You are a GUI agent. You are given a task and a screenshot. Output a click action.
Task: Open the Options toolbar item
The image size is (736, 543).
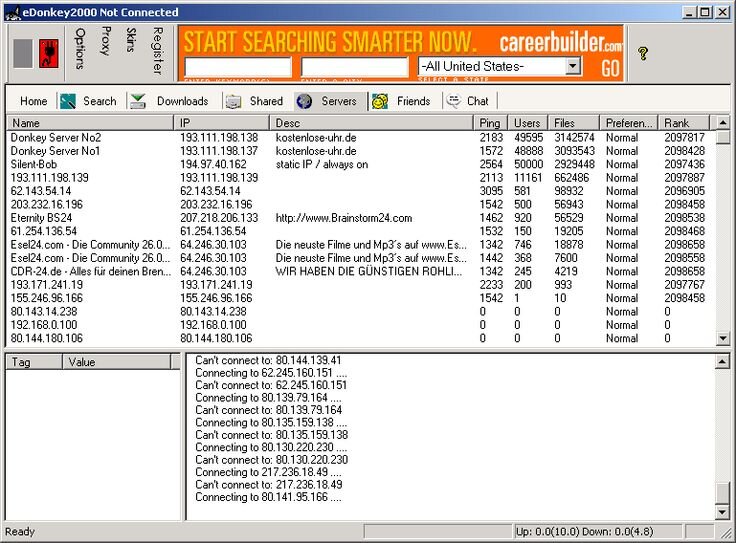(80, 48)
